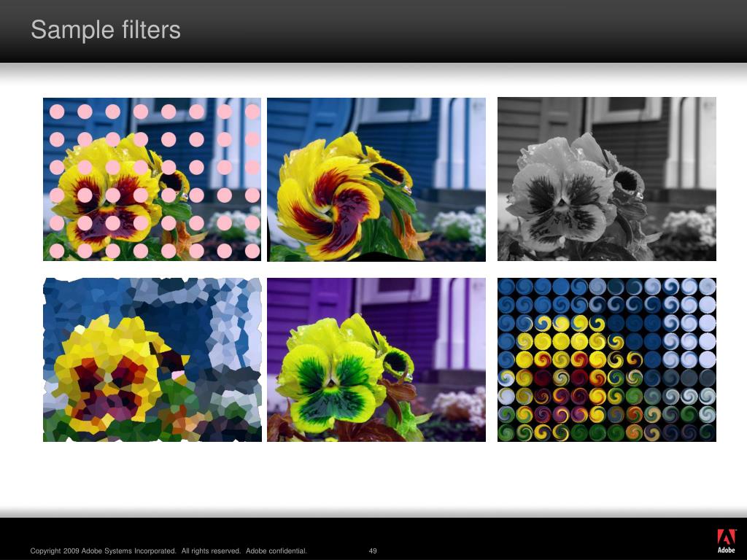
Task: Click the Adobe logo in the footer
Action: pos(726,541)
